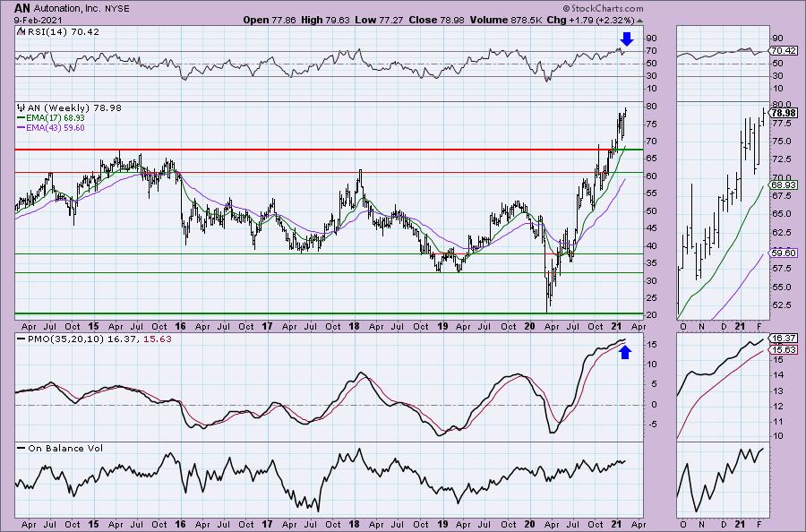The image size is (806, 532).
Task: Click the Close 78.98 header value
Action: point(436,20)
